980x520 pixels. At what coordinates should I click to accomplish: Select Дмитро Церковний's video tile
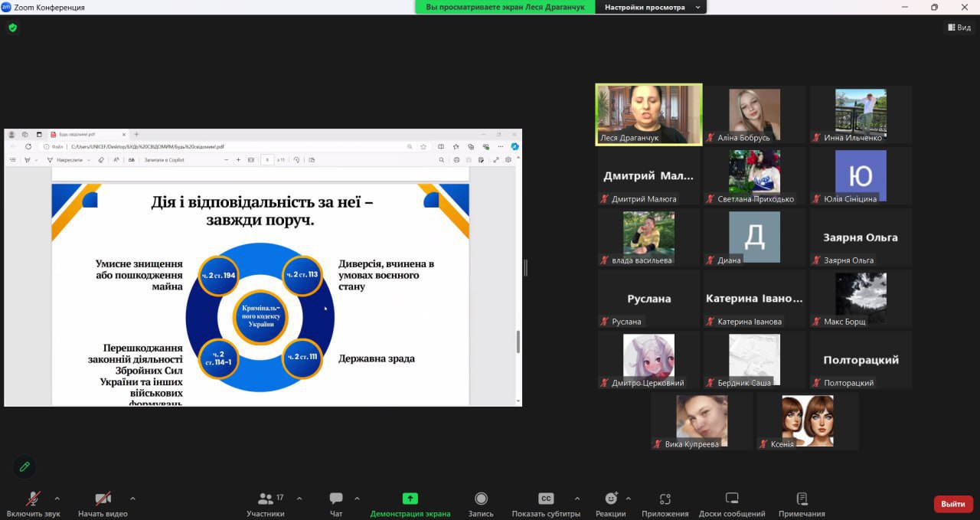pyautogui.click(x=648, y=359)
